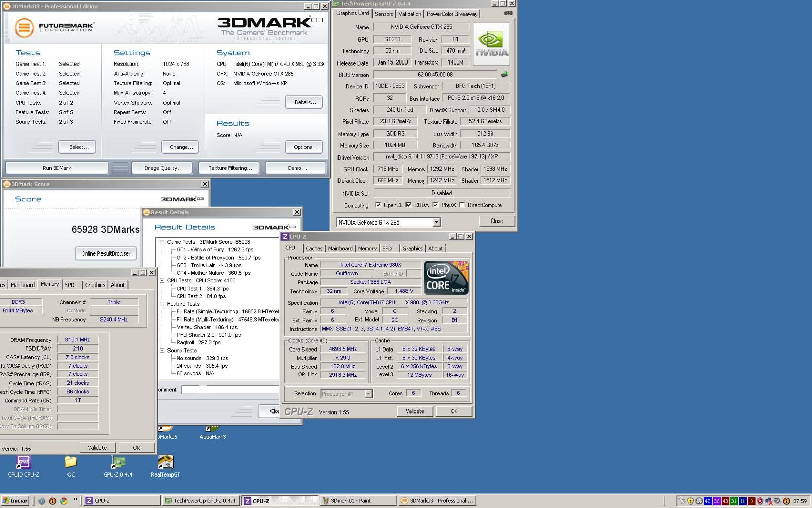Click the Chrome quick launch icon
812x508 pixels.
(64, 501)
